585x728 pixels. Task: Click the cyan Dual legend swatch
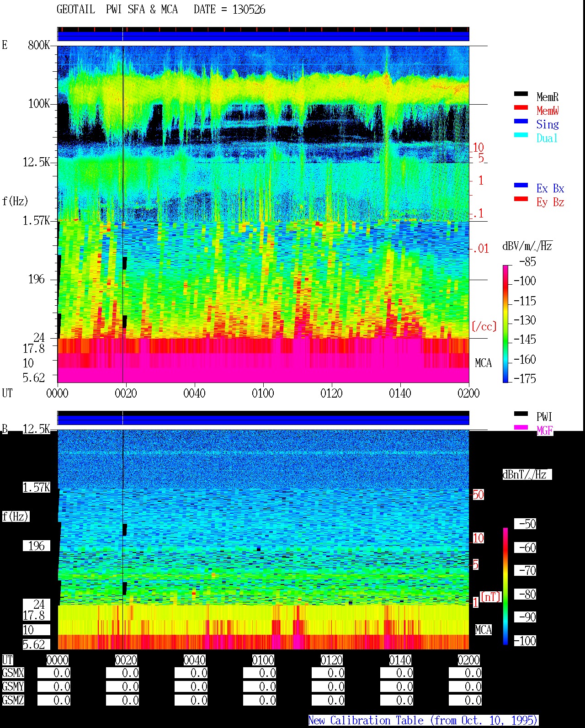point(521,135)
